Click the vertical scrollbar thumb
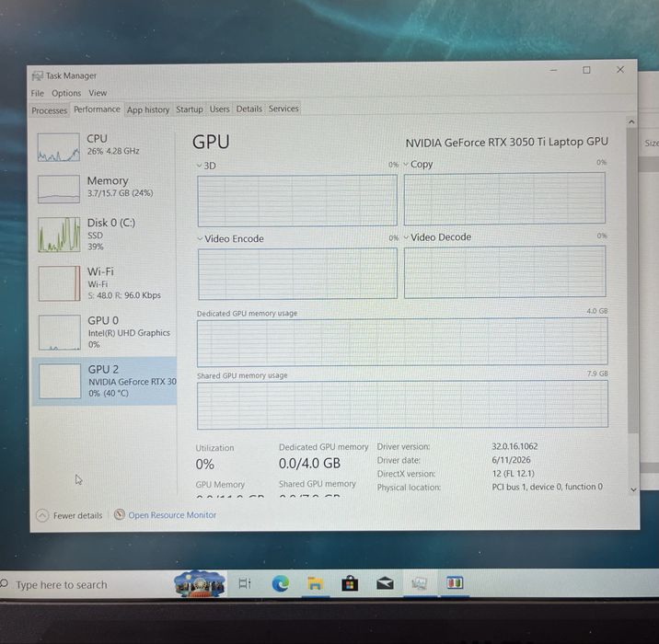 click(x=631, y=280)
